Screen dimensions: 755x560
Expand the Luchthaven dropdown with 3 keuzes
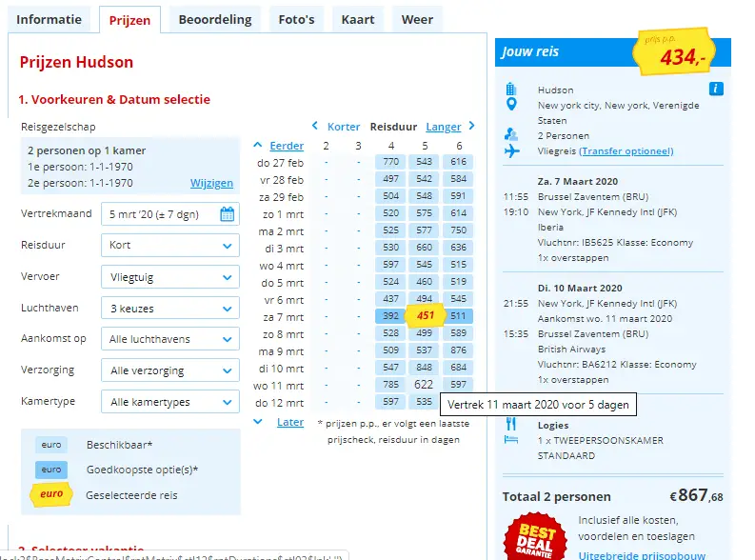tap(170, 309)
